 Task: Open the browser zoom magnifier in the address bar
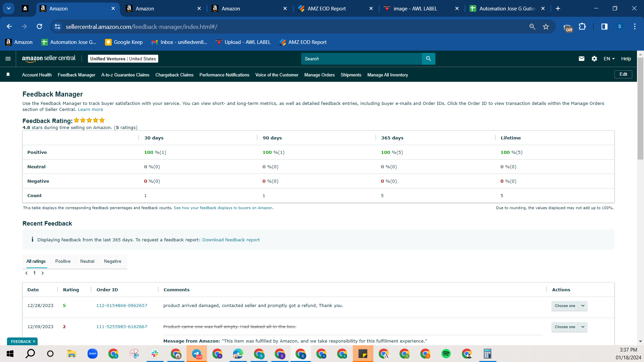click(x=532, y=26)
